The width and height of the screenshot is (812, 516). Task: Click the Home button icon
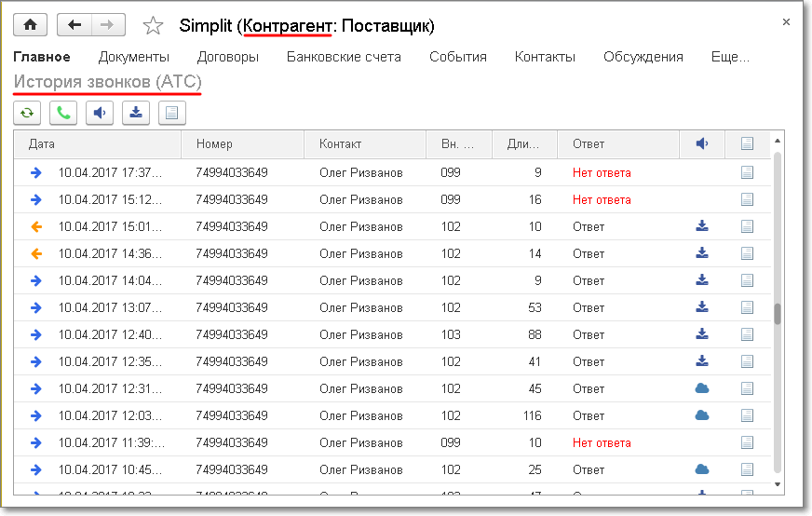31,25
